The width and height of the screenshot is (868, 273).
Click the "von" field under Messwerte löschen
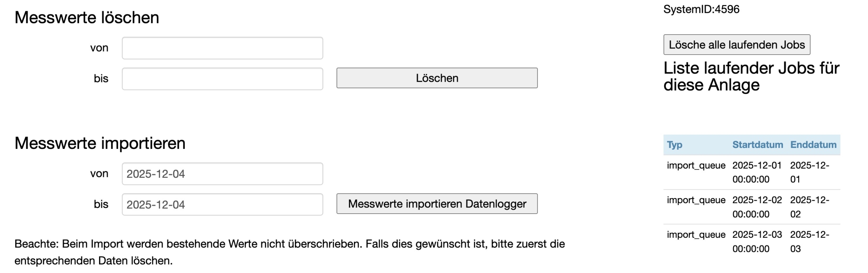tap(222, 48)
